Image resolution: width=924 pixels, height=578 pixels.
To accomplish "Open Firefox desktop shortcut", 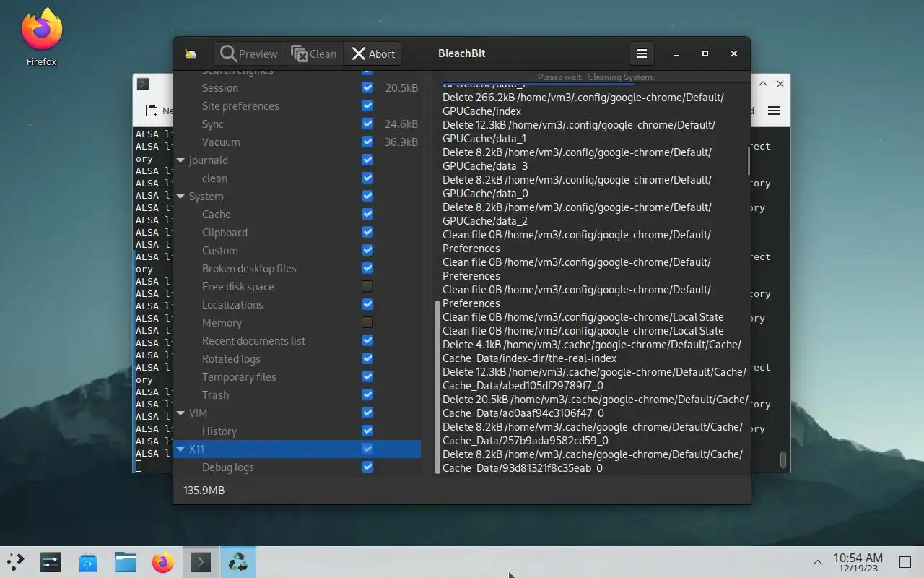I will 41,38.
